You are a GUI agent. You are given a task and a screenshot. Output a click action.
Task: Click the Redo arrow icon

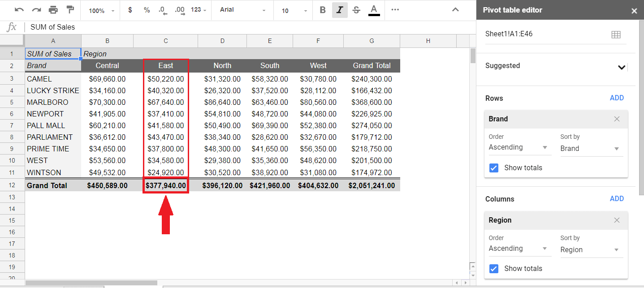(x=36, y=10)
